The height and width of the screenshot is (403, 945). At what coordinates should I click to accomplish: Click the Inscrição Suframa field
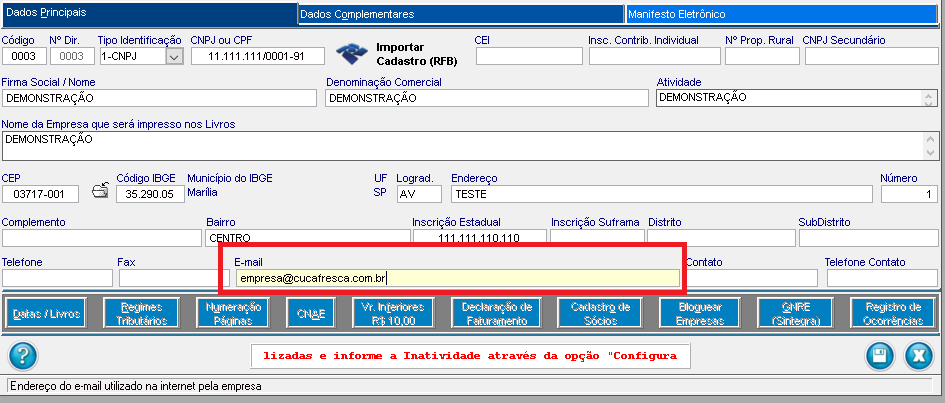pos(597,238)
